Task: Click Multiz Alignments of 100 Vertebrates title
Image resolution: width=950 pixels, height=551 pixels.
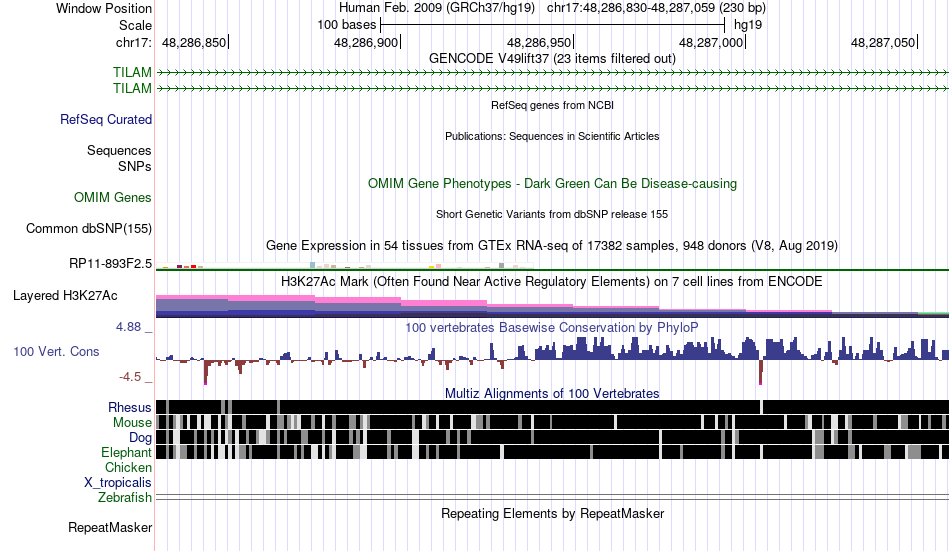Action: coord(552,393)
